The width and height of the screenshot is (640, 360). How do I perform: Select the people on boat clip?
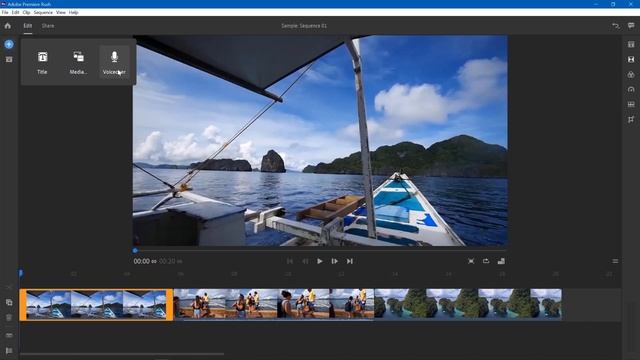point(274,304)
